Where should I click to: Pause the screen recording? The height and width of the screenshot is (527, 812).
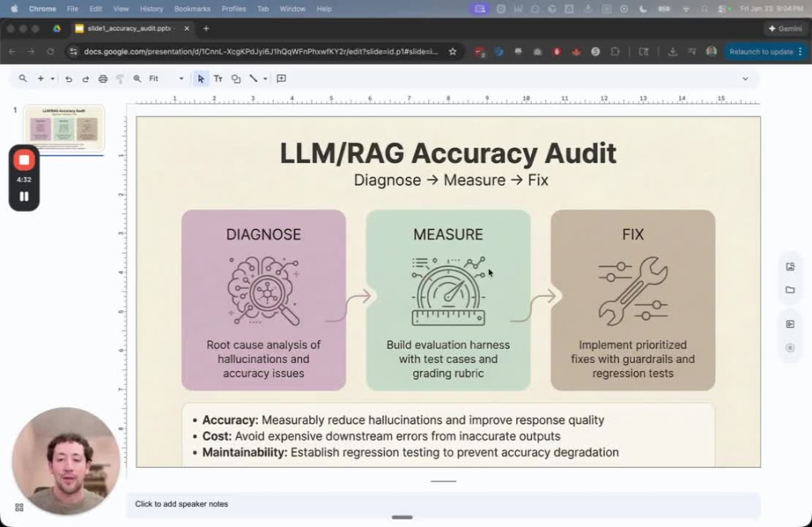[x=24, y=197]
